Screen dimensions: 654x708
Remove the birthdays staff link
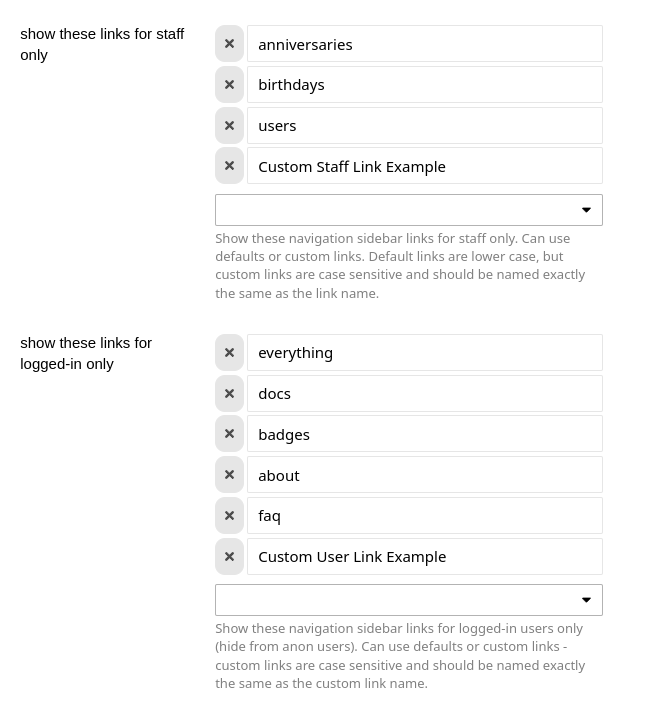coord(229,84)
